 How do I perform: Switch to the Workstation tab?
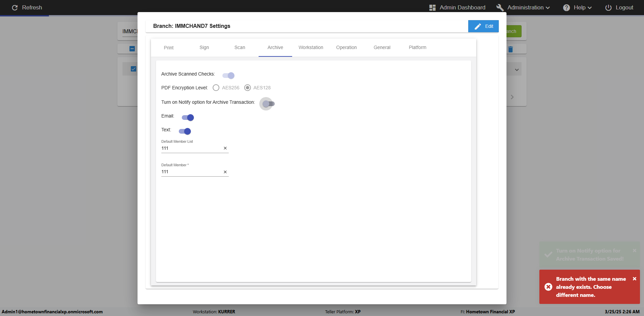311,48
